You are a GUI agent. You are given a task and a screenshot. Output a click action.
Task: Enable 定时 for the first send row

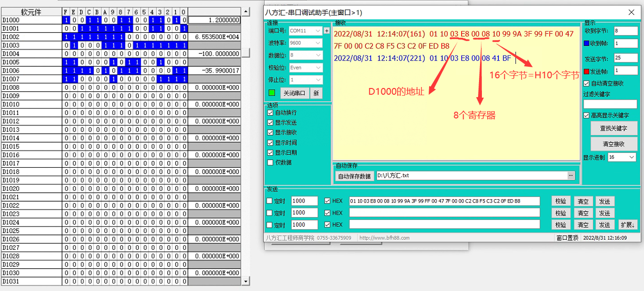270,201
